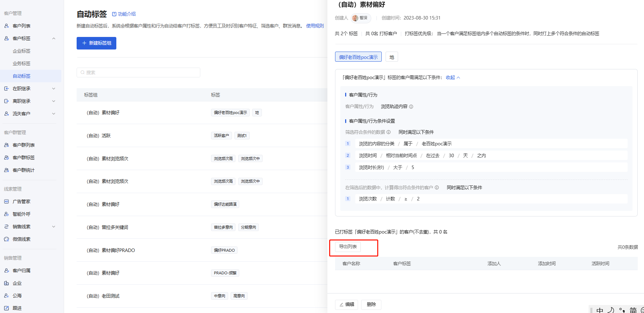Click the 客户群统计 sidebar icon
This screenshot has height=313, width=644.
point(7,170)
